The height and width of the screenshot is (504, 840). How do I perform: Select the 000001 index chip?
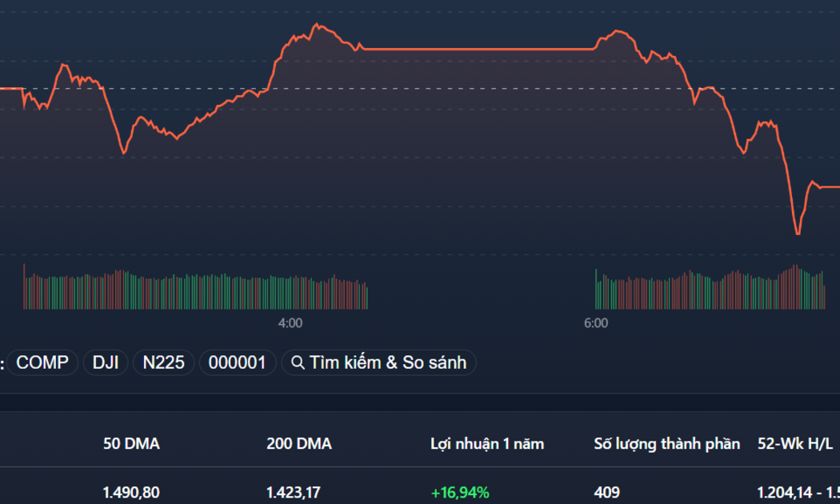[238, 362]
